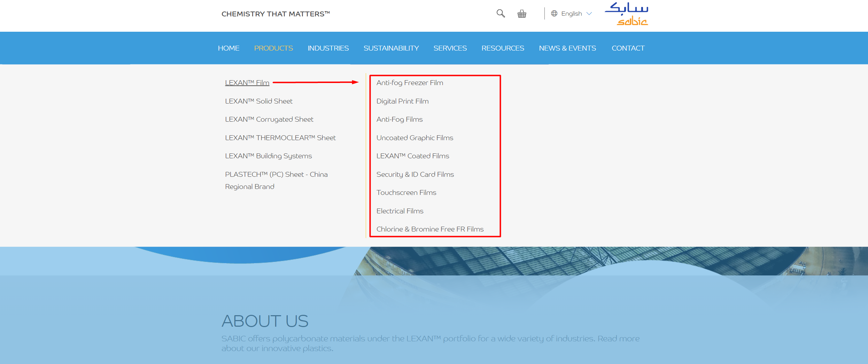868x364 pixels.
Task: Click the SABIC logo
Action: pos(626,14)
